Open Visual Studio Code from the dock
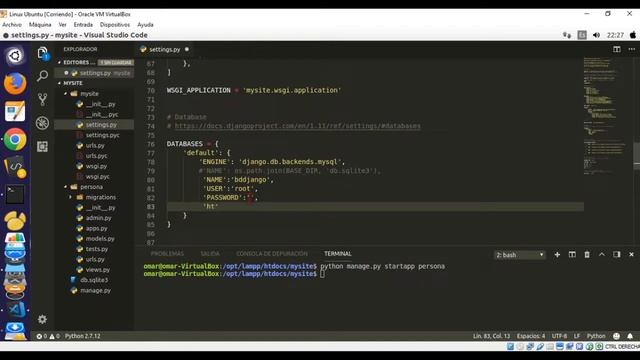The width and height of the screenshot is (640, 360). point(16,310)
